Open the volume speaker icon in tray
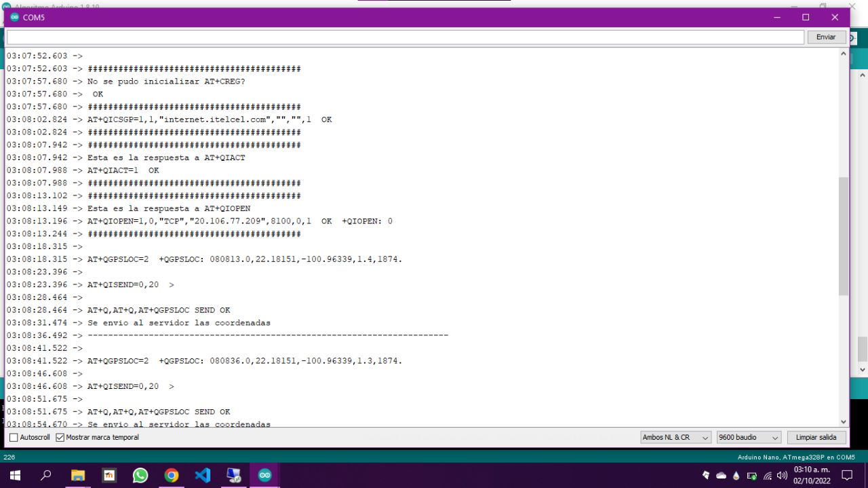Screen dimensions: 868x488 pos(782,475)
